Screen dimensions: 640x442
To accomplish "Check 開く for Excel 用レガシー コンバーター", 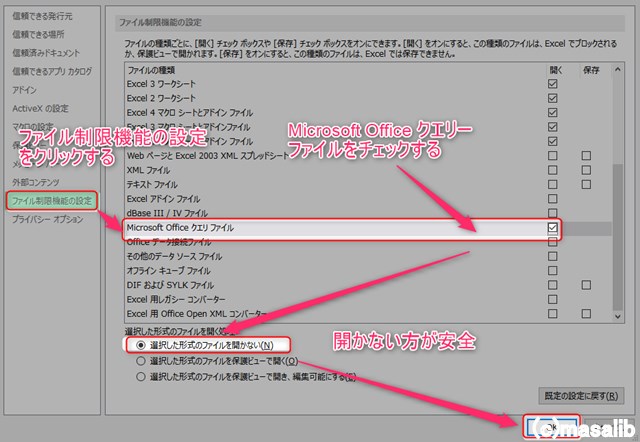I will 552,299.
